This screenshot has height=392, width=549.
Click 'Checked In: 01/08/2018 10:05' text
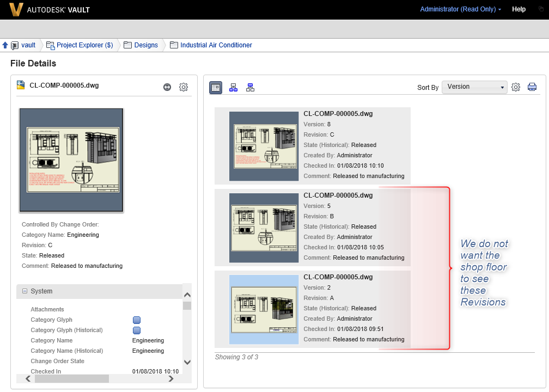[344, 247]
